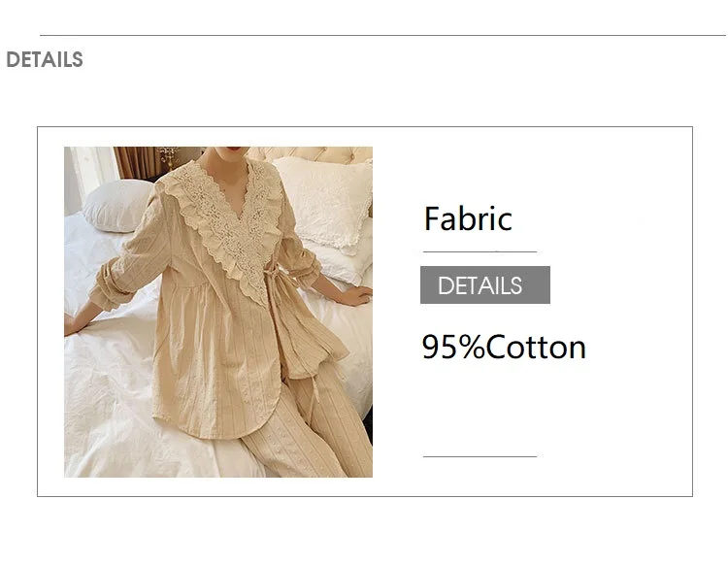The height and width of the screenshot is (566, 728).
Task: Click the Fabric heading text
Action: tap(468, 218)
